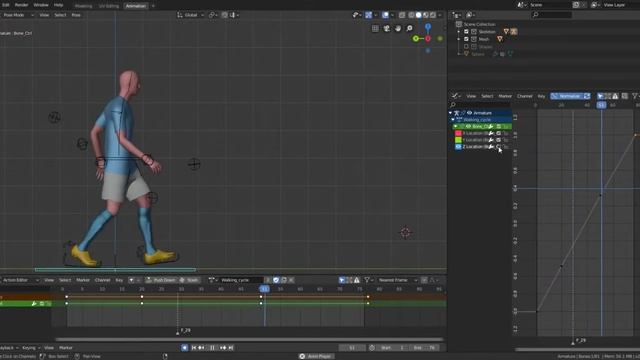This screenshot has width=640, height=360.
Task: Open Keying popover in timeline
Action: coord(31,348)
